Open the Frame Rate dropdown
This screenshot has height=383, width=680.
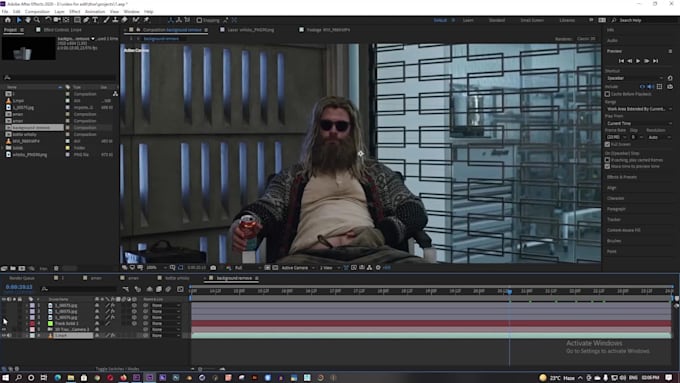coord(616,137)
